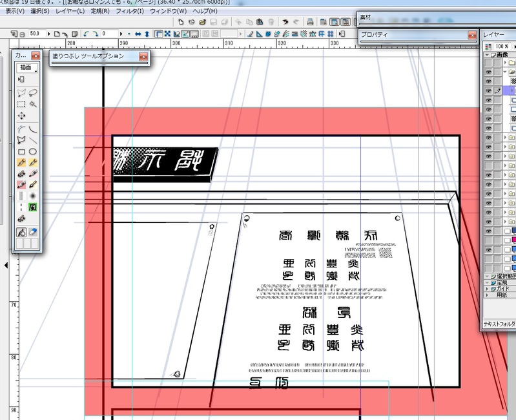Rotate the view counterclockwise

pos(87,34)
